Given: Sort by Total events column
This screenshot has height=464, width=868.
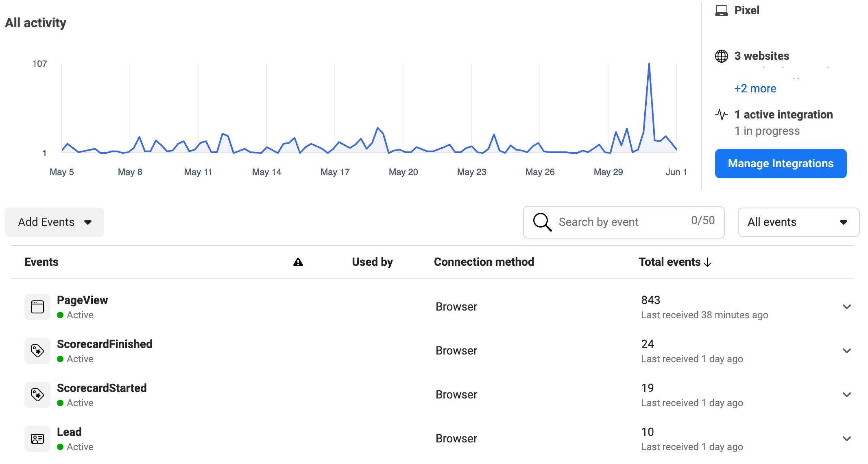Looking at the screenshot, I should pyautogui.click(x=674, y=262).
